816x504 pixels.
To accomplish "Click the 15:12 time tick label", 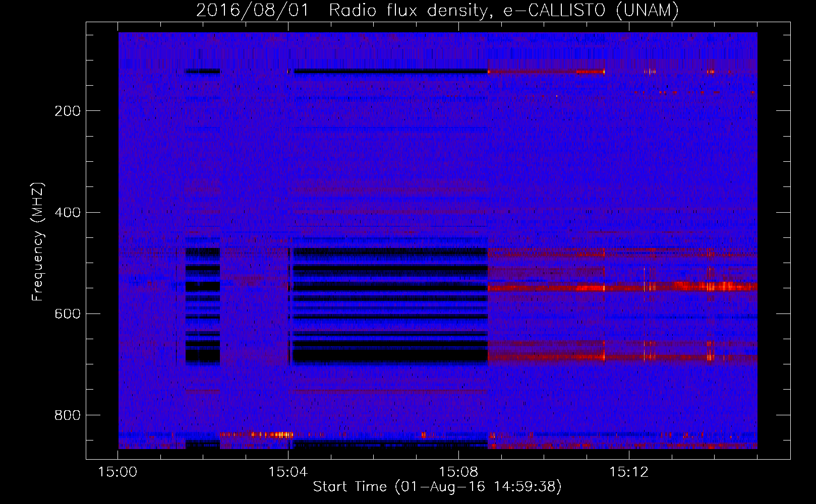I will tap(628, 472).
